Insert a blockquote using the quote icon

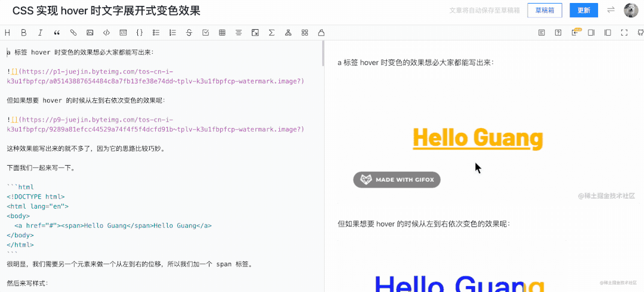tap(57, 33)
